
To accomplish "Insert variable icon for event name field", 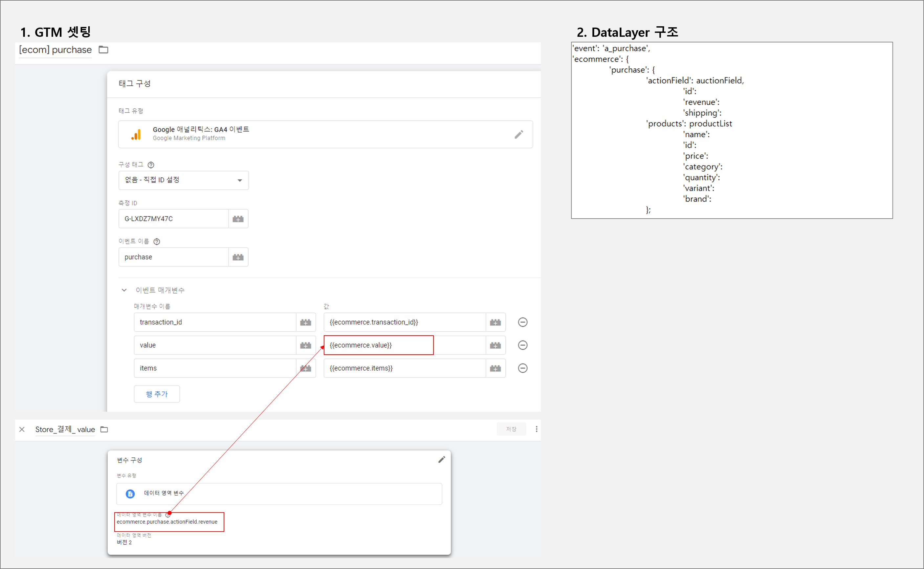I will pos(238,257).
